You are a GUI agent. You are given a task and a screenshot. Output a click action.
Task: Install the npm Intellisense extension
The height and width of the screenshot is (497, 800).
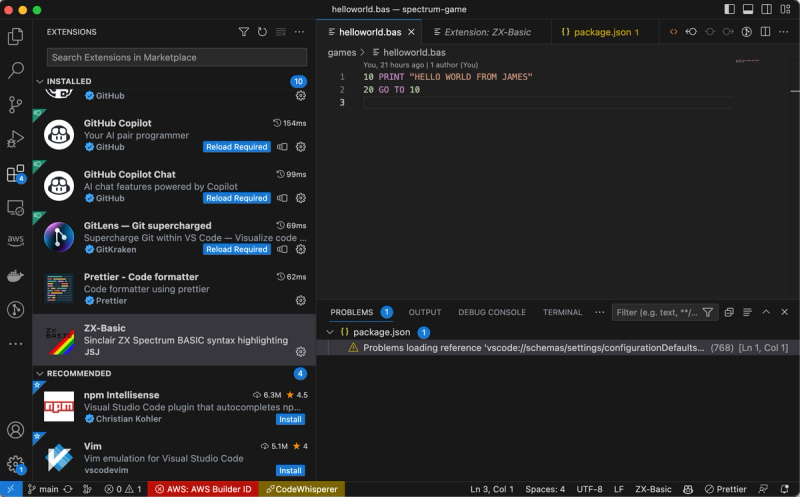[290, 419]
